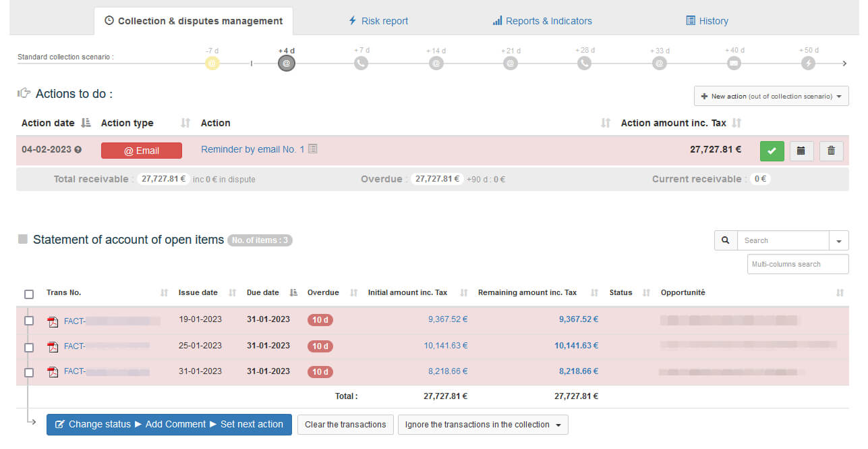The width and height of the screenshot is (868, 449).
Task: Sort by Action date column icon
Action: coord(86,123)
